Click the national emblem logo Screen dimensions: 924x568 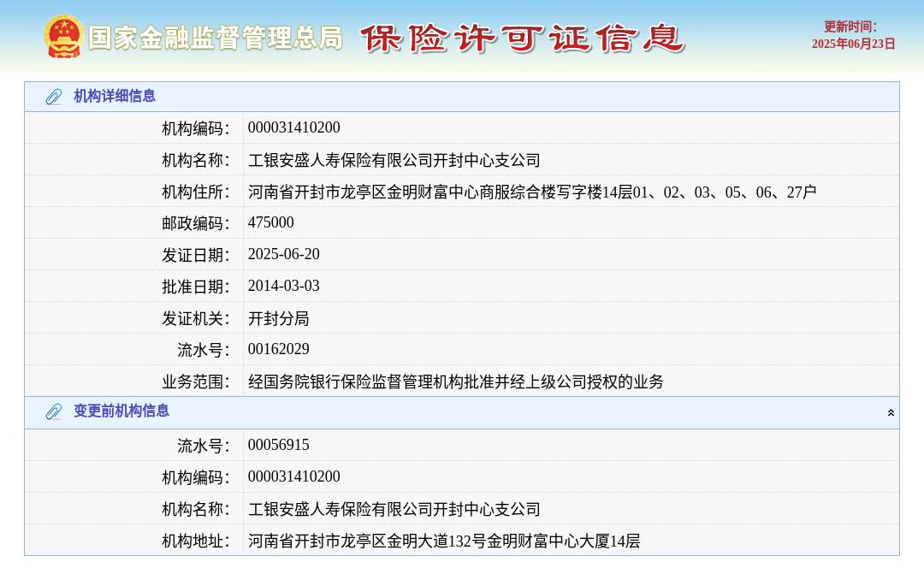tap(63, 37)
